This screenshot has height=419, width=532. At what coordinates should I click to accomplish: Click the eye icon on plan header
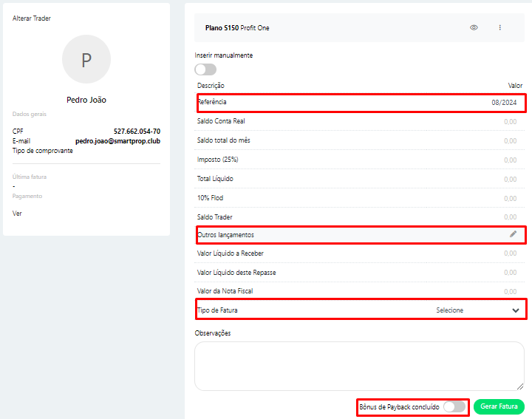(474, 27)
